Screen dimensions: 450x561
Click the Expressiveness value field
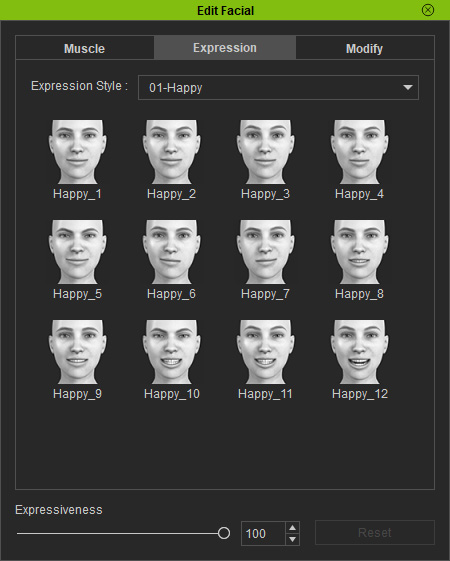pos(263,533)
